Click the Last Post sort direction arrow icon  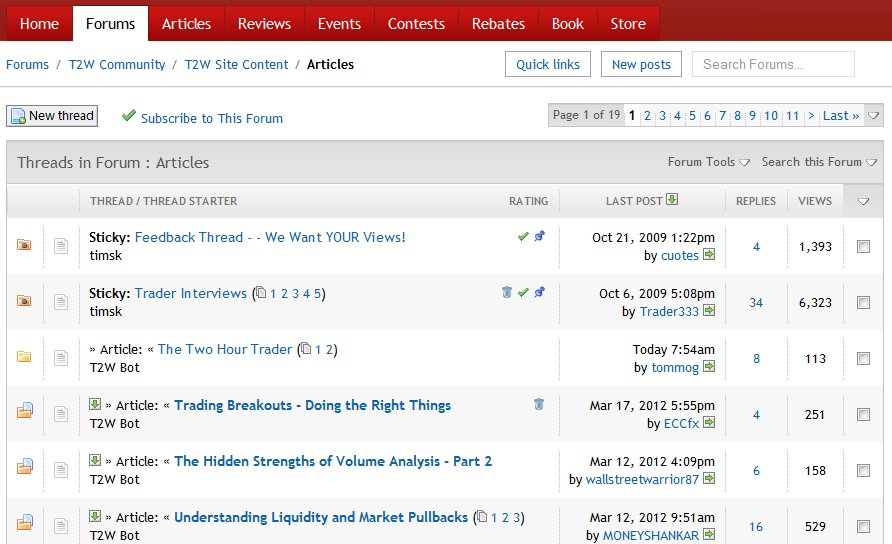point(672,200)
